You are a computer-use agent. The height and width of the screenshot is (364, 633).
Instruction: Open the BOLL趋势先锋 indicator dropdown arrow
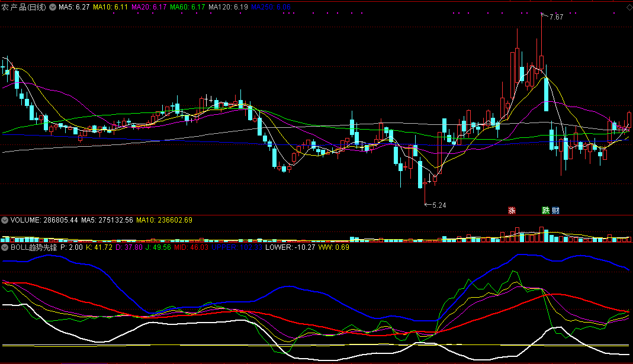pos(5,247)
